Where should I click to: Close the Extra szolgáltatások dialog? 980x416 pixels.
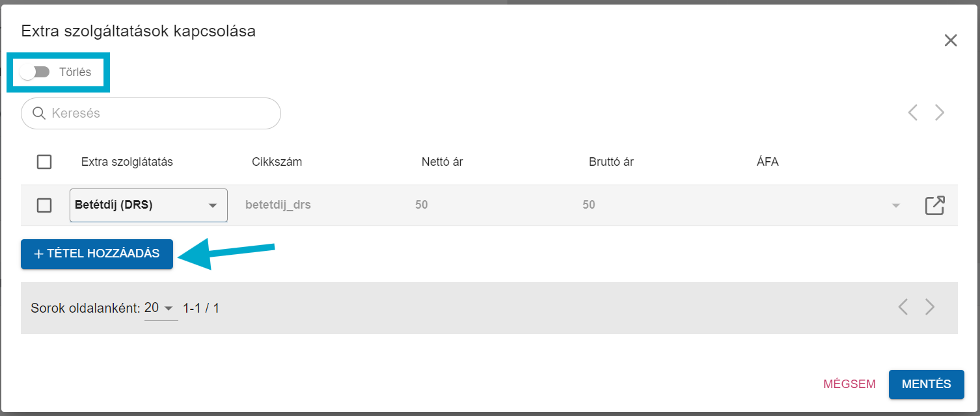click(951, 40)
